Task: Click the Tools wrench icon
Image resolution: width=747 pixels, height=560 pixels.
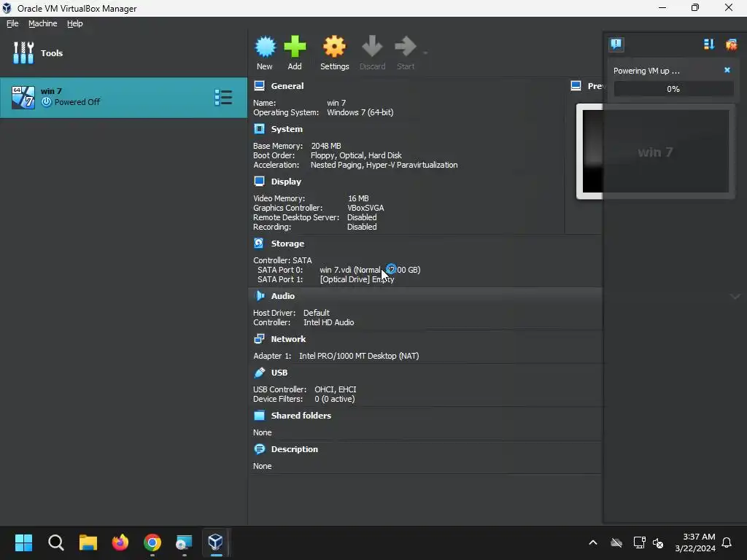Action: (23, 52)
